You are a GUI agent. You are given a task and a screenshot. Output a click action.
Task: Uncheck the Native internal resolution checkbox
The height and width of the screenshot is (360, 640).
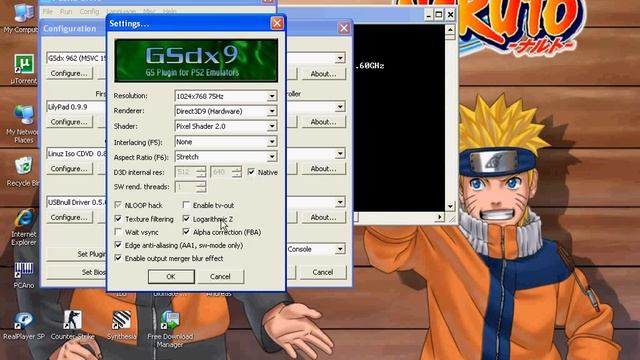pyautogui.click(x=251, y=172)
